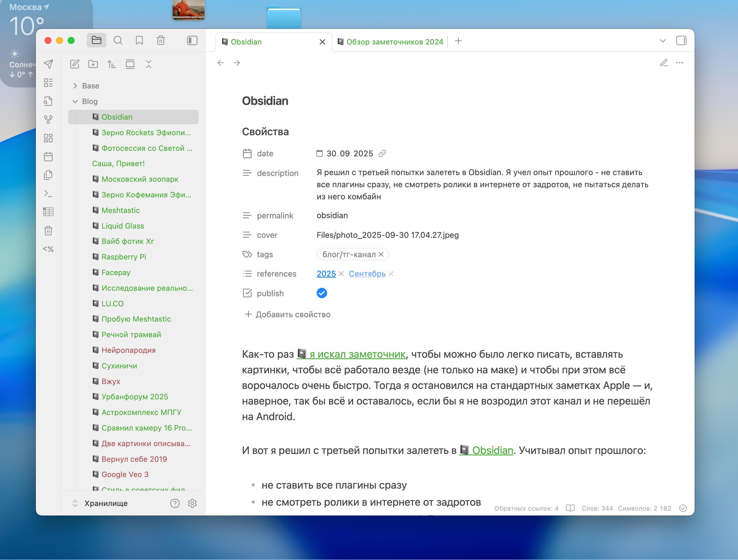Open the note's more options menu
The width and height of the screenshot is (738, 560).
click(680, 63)
